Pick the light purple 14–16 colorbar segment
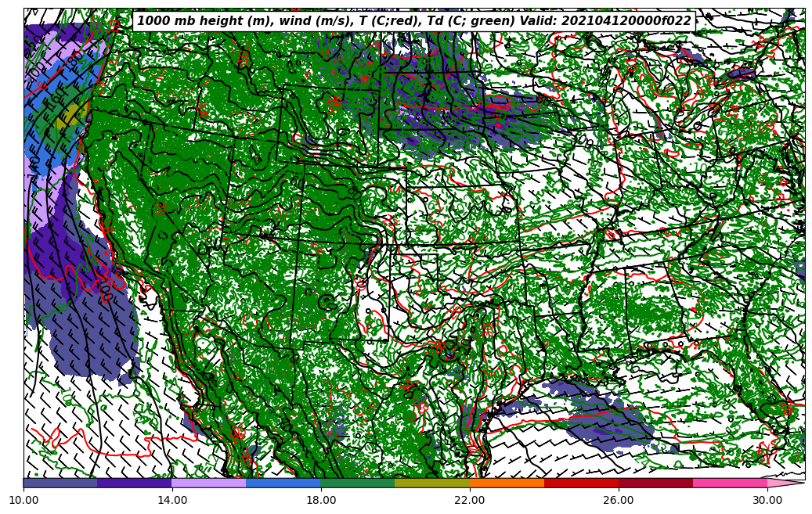The height and width of the screenshot is (514, 812). click(x=209, y=483)
